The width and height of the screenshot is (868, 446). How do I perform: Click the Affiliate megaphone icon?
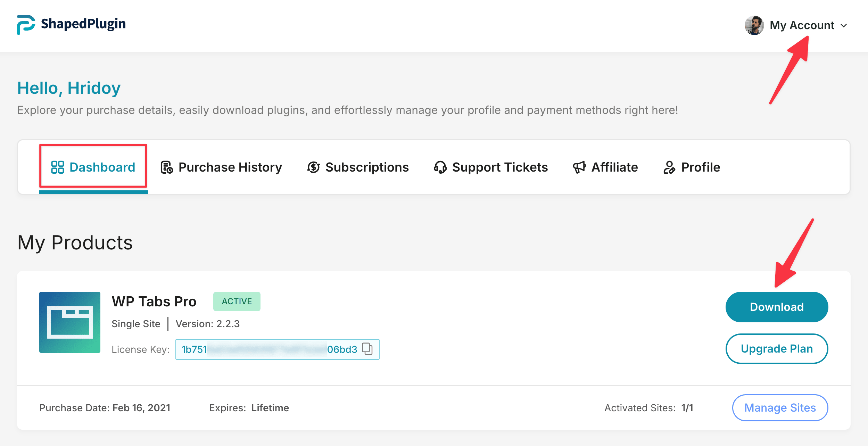(x=579, y=167)
